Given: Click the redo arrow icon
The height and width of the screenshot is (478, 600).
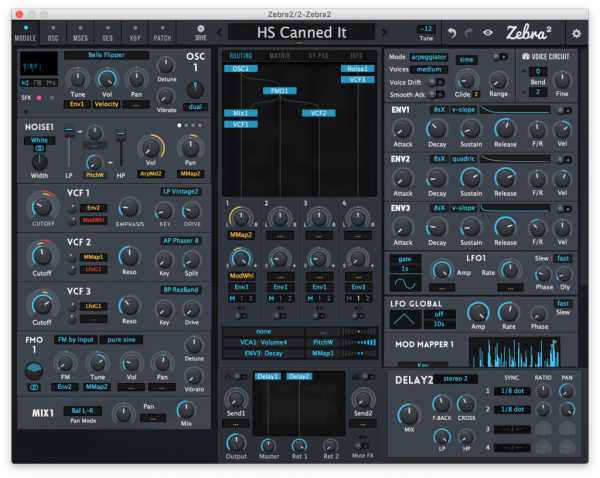Looking at the screenshot, I should (x=469, y=33).
